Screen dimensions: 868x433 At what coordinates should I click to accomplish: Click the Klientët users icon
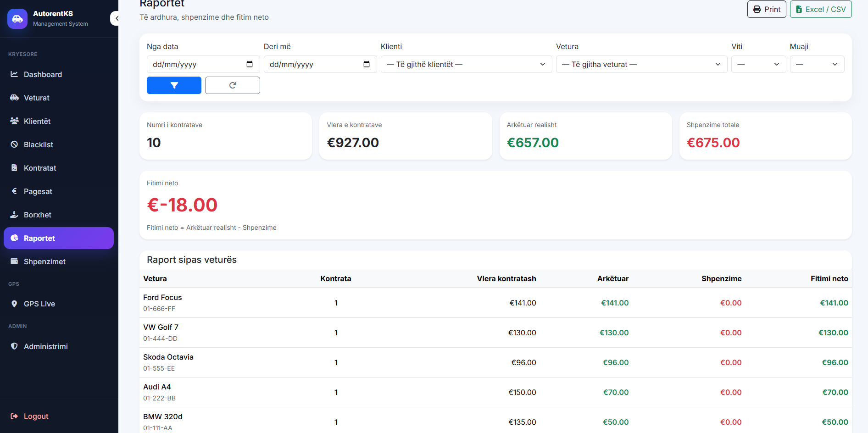(x=14, y=121)
